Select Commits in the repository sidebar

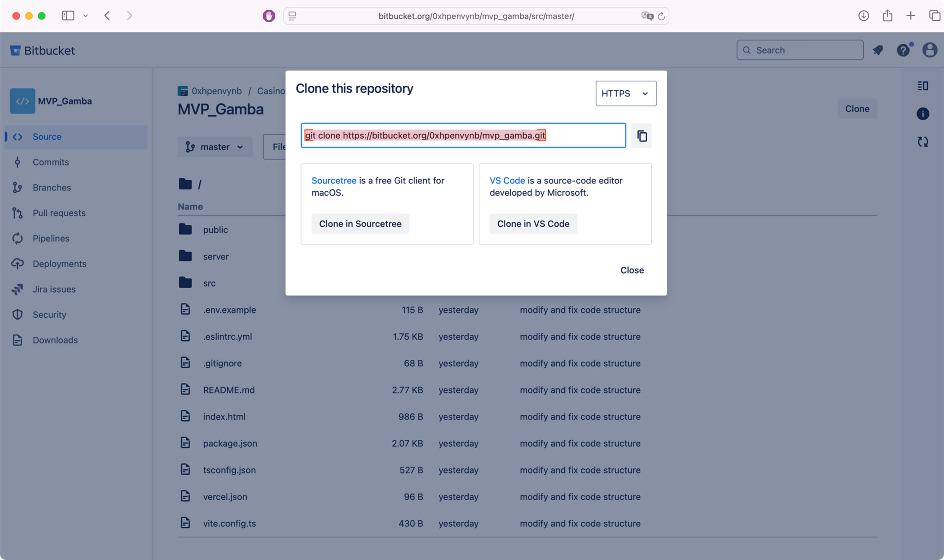[50, 162]
